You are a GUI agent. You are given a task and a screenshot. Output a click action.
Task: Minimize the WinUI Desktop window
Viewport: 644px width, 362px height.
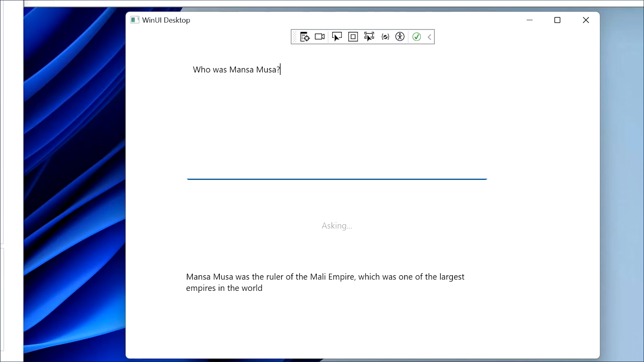click(530, 20)
